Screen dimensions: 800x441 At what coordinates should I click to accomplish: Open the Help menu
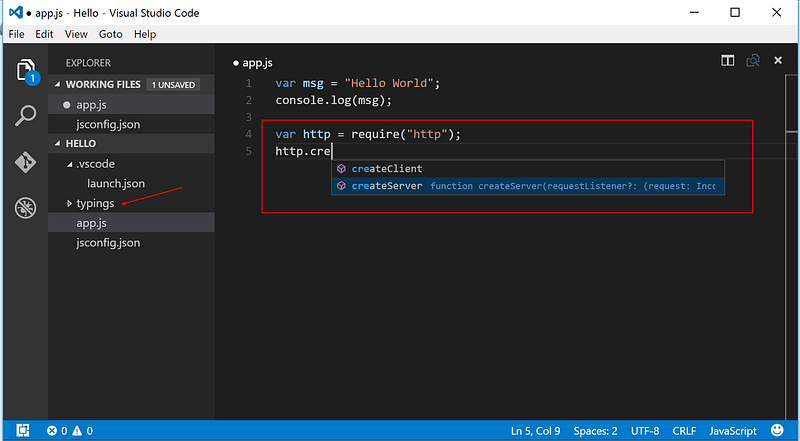145,34
